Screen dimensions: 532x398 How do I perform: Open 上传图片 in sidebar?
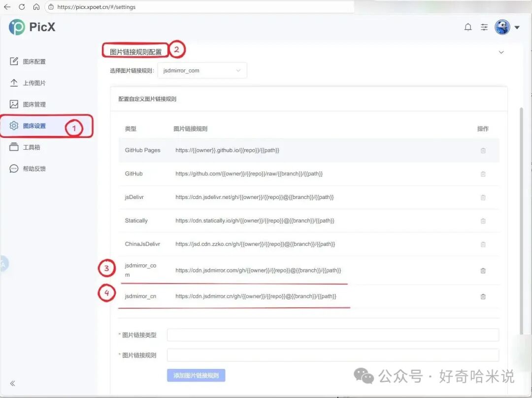[34, 83]
